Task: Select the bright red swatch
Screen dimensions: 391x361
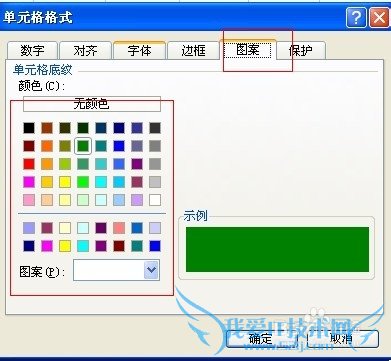Action: 29,164
